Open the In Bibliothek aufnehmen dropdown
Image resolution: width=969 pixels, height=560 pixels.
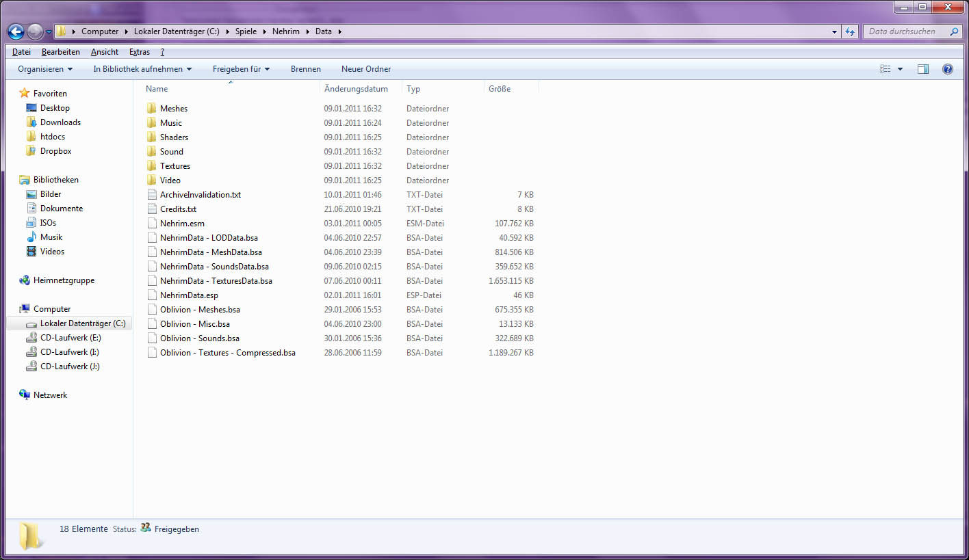tap(142, 69)
